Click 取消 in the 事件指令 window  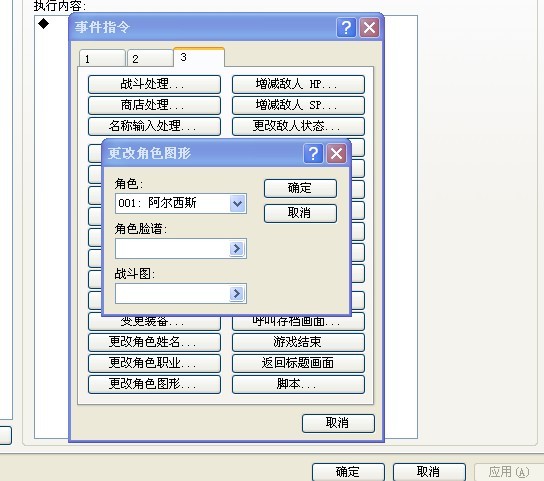pos(338,423)
